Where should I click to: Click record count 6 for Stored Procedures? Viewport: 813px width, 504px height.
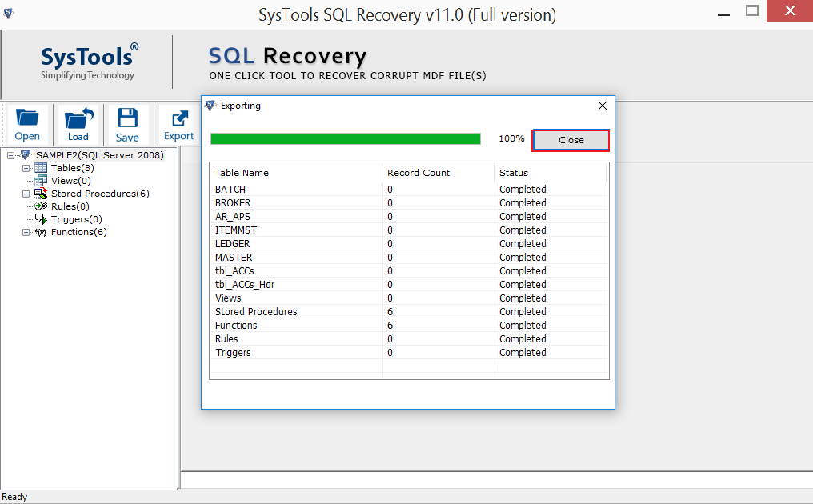[x=390, y=312]
